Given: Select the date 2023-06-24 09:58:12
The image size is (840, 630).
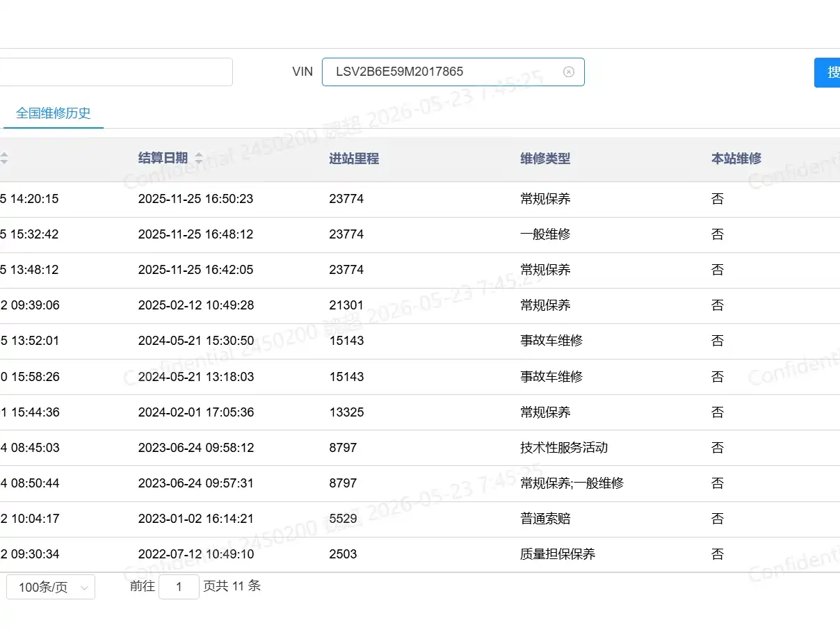Looking at the screenshot, I should 195,448.
